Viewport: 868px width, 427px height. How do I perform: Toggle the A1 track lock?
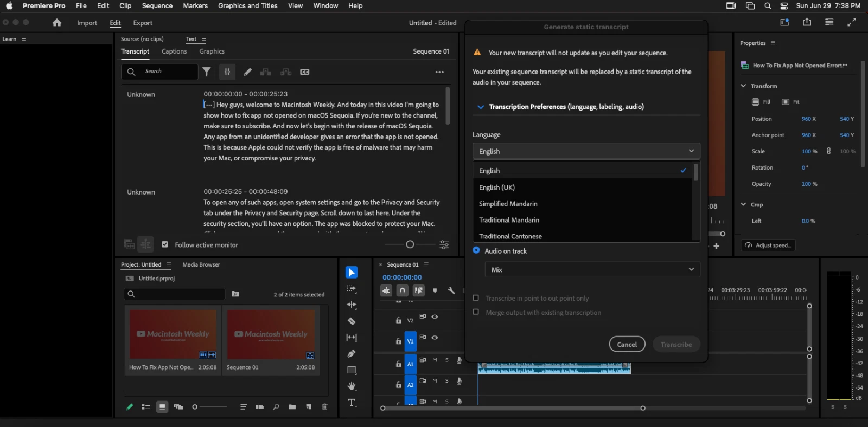[399, 364]
